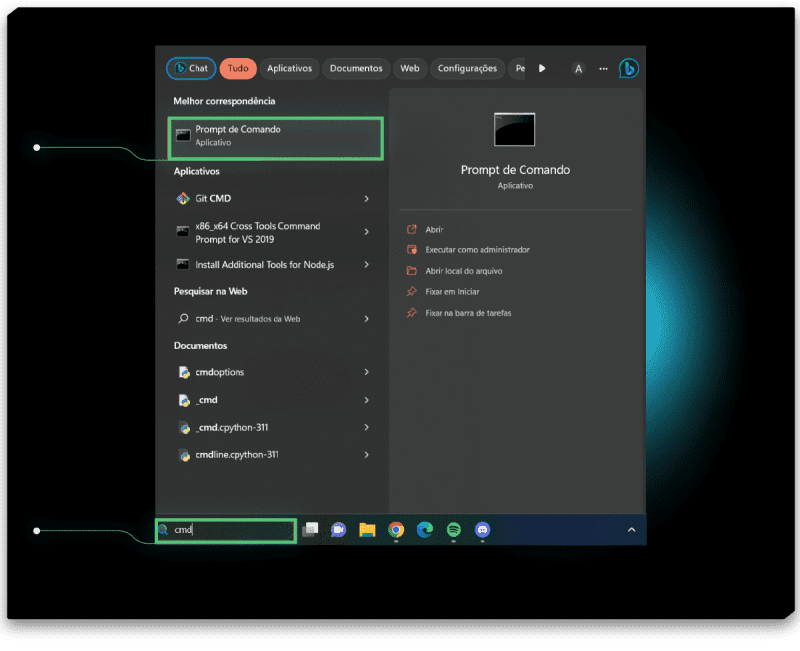The image size is (800, 651).
Task: Expand options for Git CMD
Action: pyautogui.click(x=366, y=198)
